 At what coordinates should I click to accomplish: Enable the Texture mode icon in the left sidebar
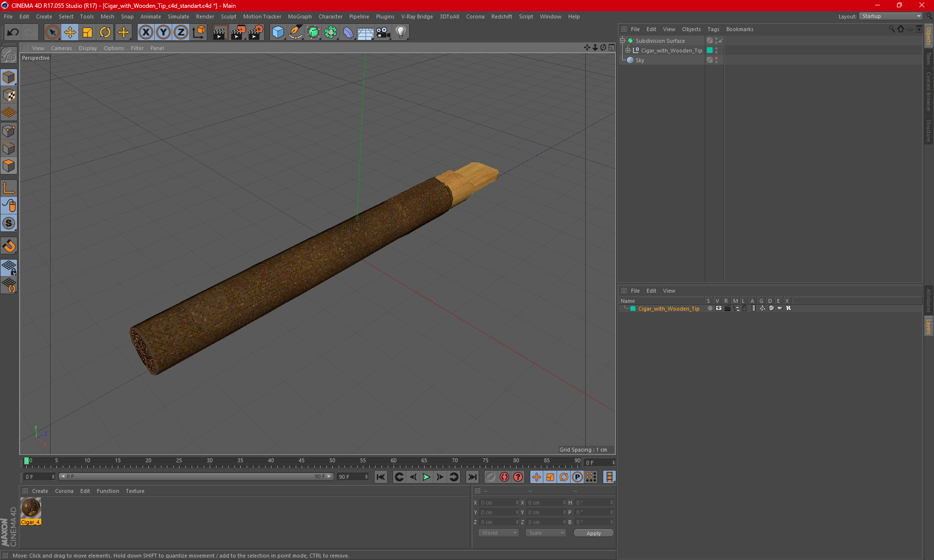(9, 95)
